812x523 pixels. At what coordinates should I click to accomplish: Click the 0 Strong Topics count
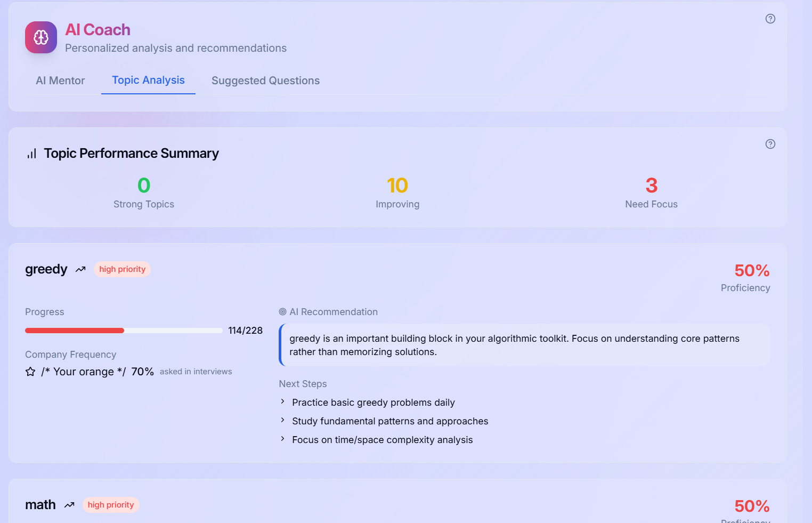(144, 186)
